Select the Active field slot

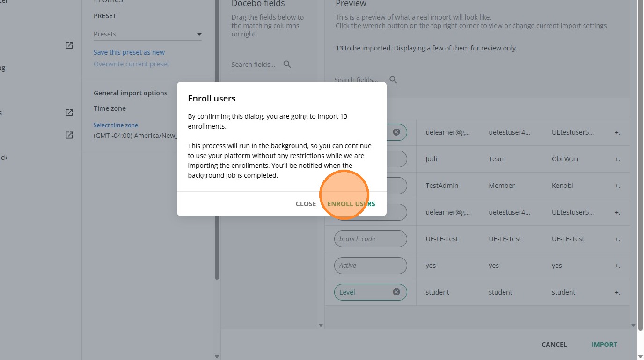(371, 266)
